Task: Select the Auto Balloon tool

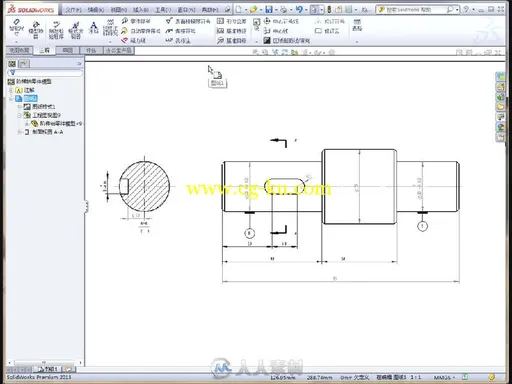Action: pos(140,31)
